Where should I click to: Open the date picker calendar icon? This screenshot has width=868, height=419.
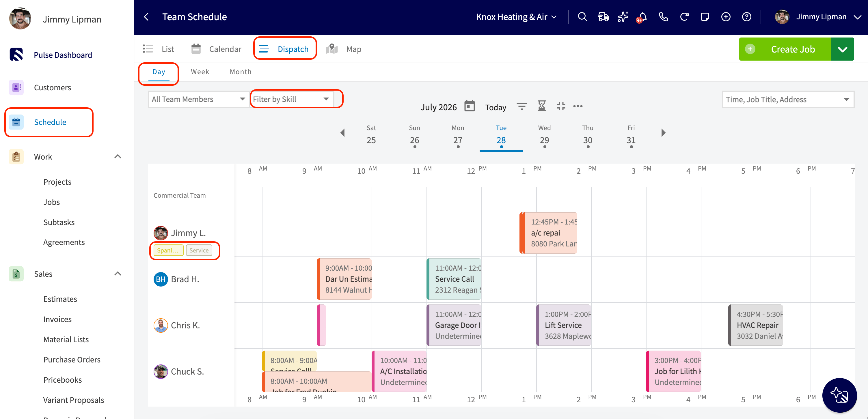pyautogui.click(x=470, y=106)
